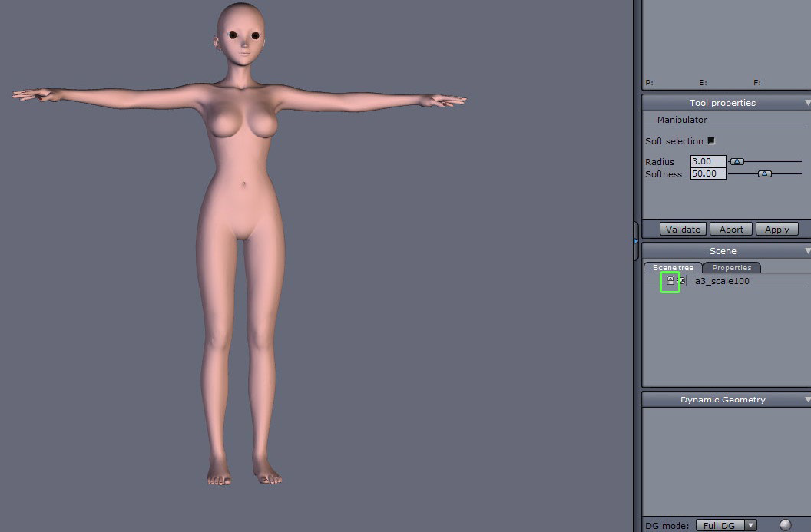Collapse the Tool properties panel arrow
Image resolution: width=811 pixels, height=532 pixels.
[806, 103]
